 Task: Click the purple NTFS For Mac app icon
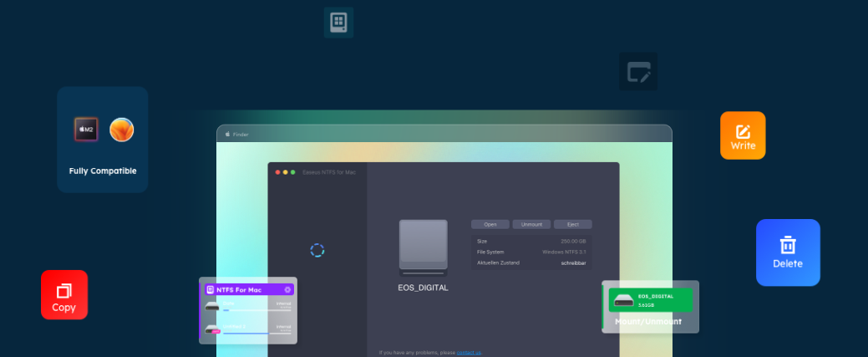(211, 289)
